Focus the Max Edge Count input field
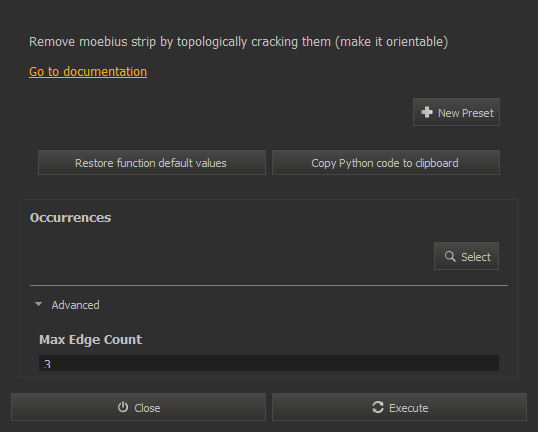 tap(269, 363)
